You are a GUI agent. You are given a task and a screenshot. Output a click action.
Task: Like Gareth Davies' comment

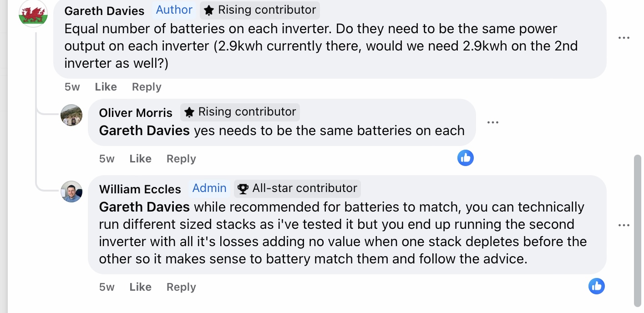pyautogui.click(x=106, y=87)
